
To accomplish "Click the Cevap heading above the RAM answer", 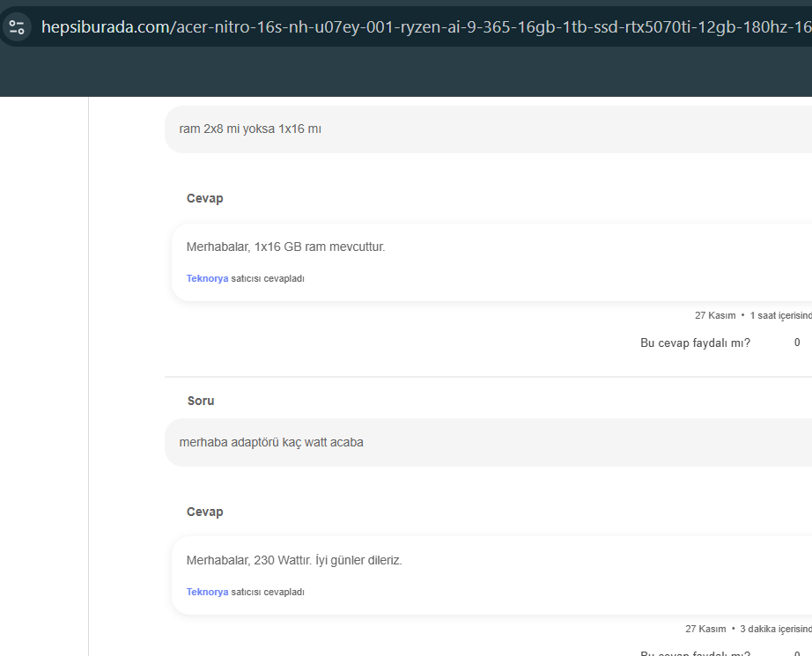I will tap(204, 198).
